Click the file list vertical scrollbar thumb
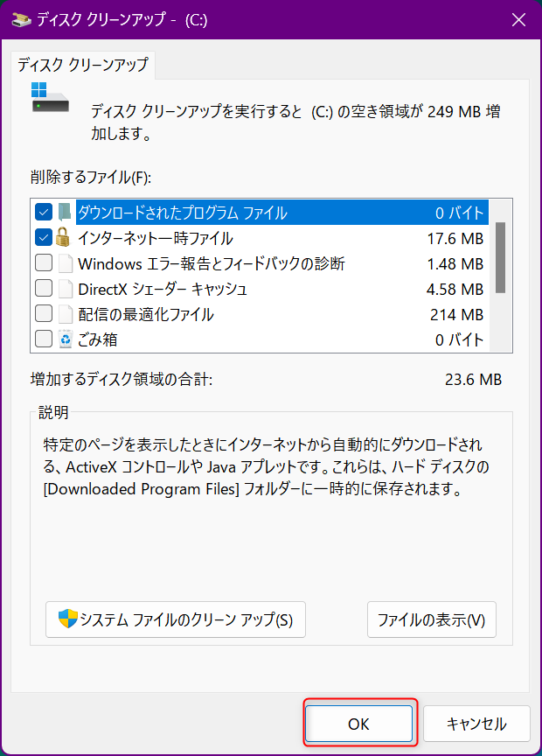The image size is (542, 756). coord(501,257)
